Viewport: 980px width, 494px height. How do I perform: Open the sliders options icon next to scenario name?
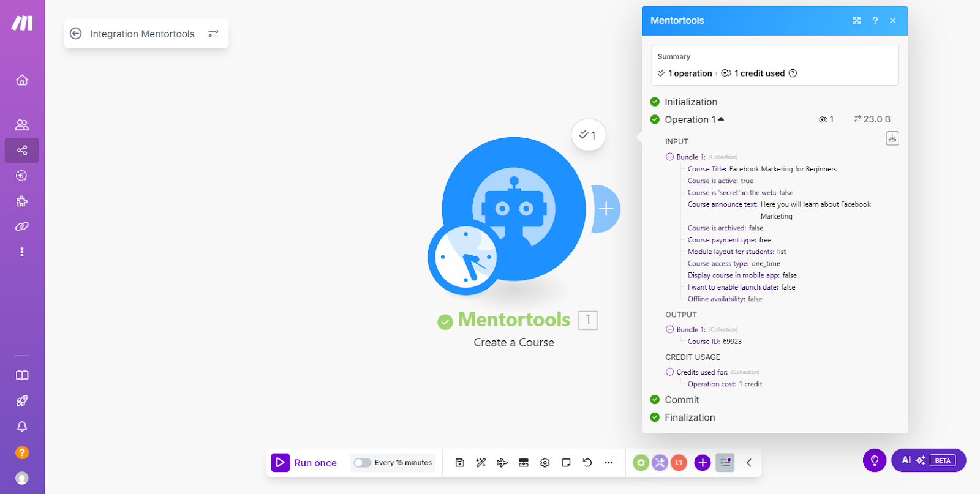point(213,34)
